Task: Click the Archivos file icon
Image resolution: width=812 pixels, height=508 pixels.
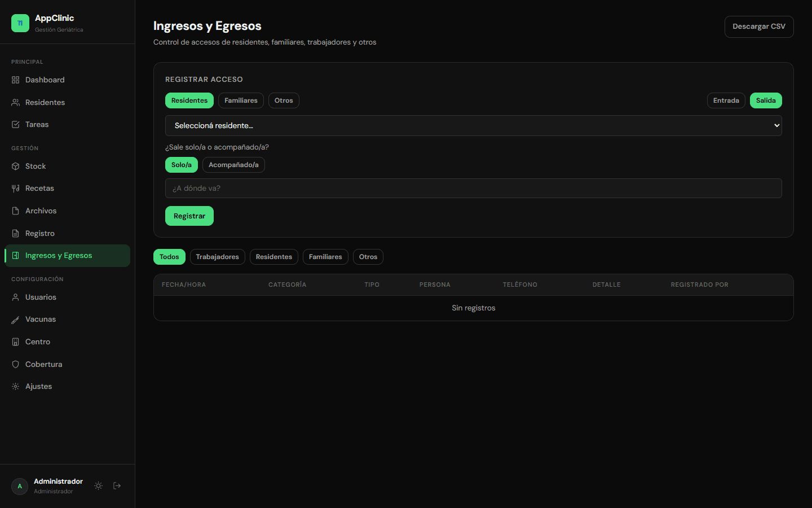Action: [16, 211]
